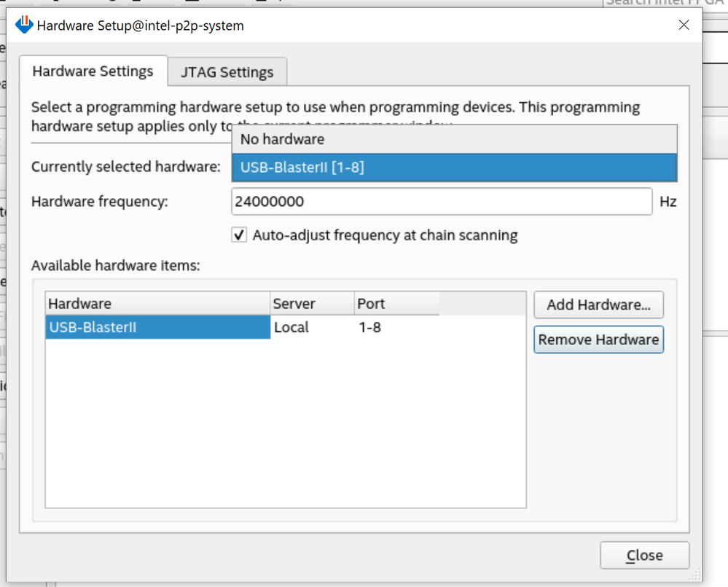Click the 'Currently selected hardware:' label
Image resolution: width=728 pixels, height=587 pixels.
click(x=126, y=167)
